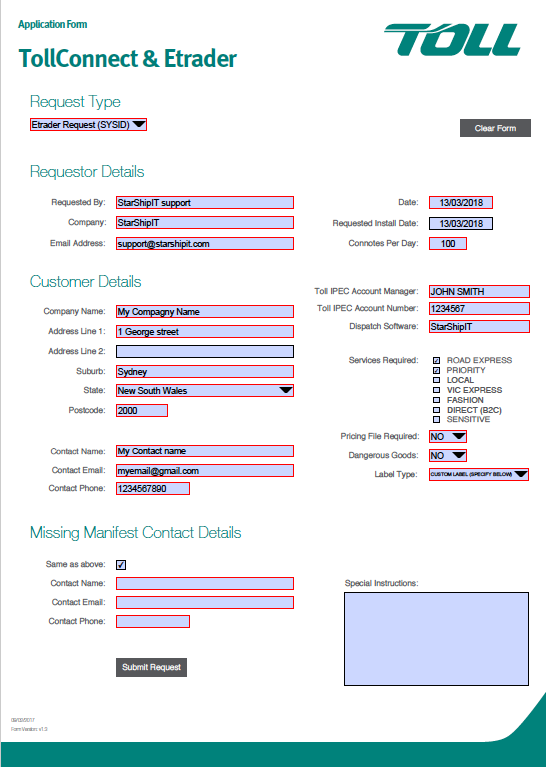This screenshot has width=546, height=767.
Task: Select the empty Missing Manifest Contact Email field
Action: tap(205, 603)
